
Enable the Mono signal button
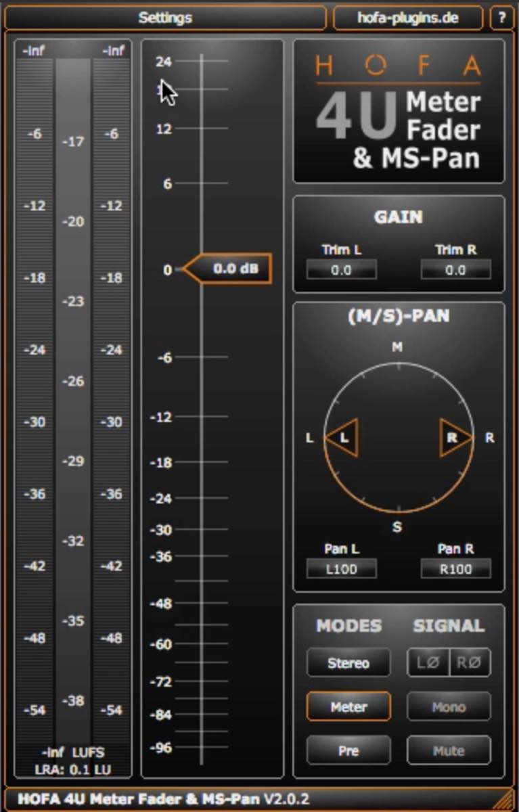tap(449, 707)
